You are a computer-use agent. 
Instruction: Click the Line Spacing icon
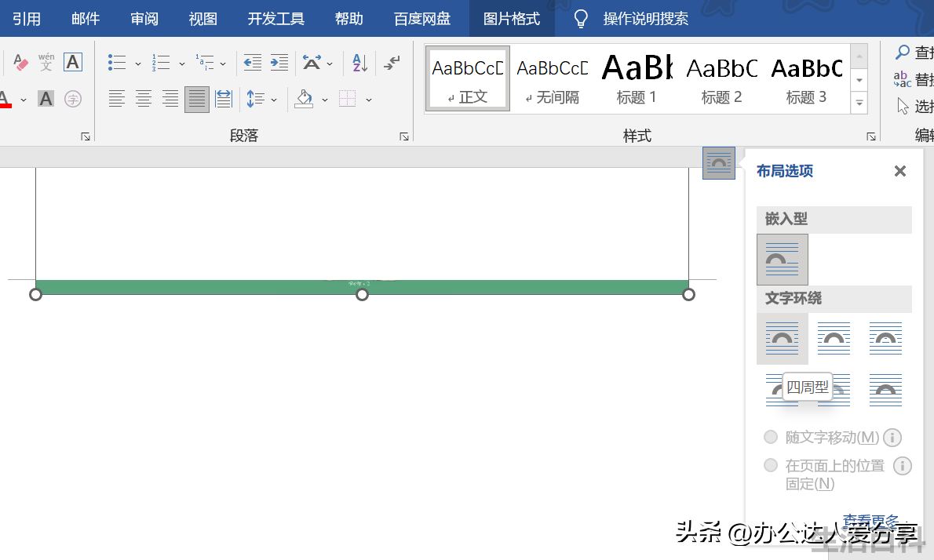pos(256,98)
